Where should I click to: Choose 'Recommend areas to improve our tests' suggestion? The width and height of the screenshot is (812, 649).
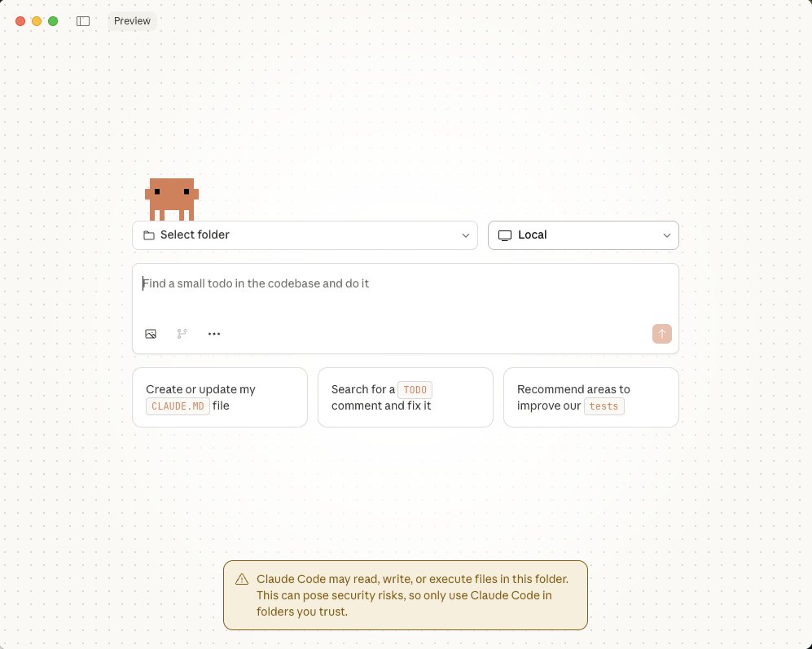(590, 397)
